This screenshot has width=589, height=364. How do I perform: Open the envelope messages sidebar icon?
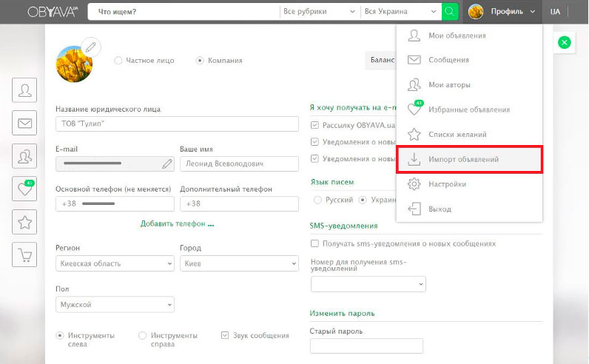[25, 123]
